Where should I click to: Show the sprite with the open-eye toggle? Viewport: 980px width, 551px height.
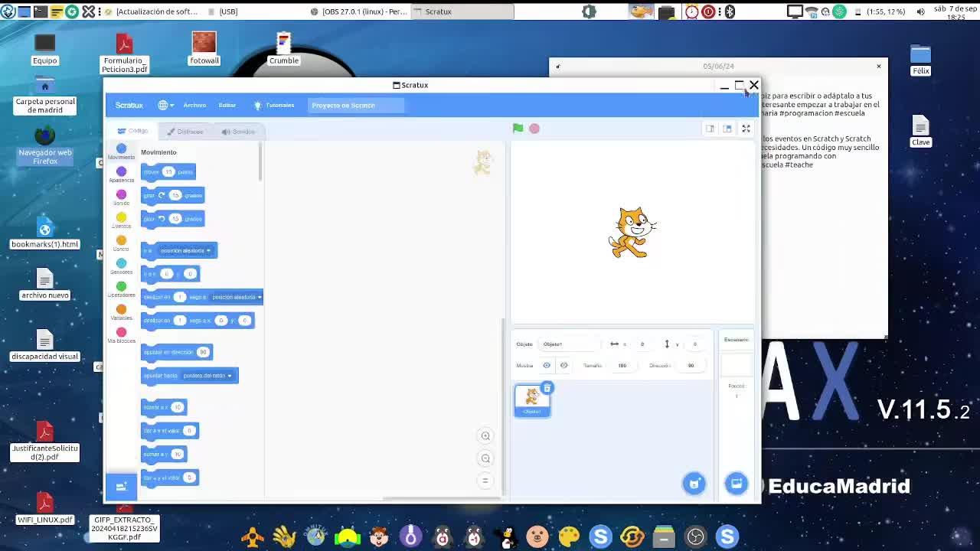pos(547,366)
